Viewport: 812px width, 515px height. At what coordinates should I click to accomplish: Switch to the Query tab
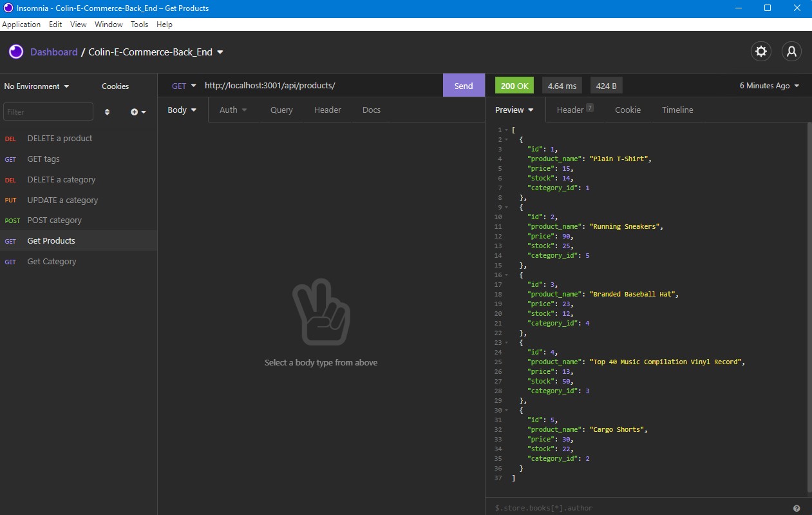click(x=281, y=110)
